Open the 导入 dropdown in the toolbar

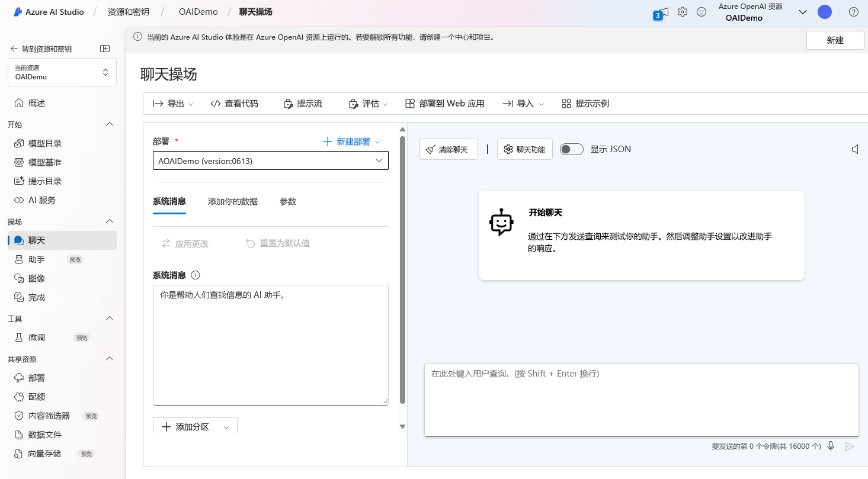point(523,104)
